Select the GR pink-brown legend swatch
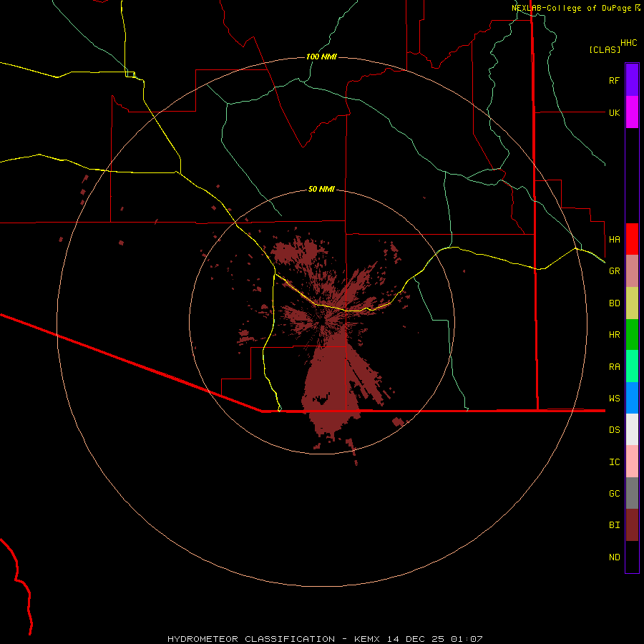 (632, 271)
